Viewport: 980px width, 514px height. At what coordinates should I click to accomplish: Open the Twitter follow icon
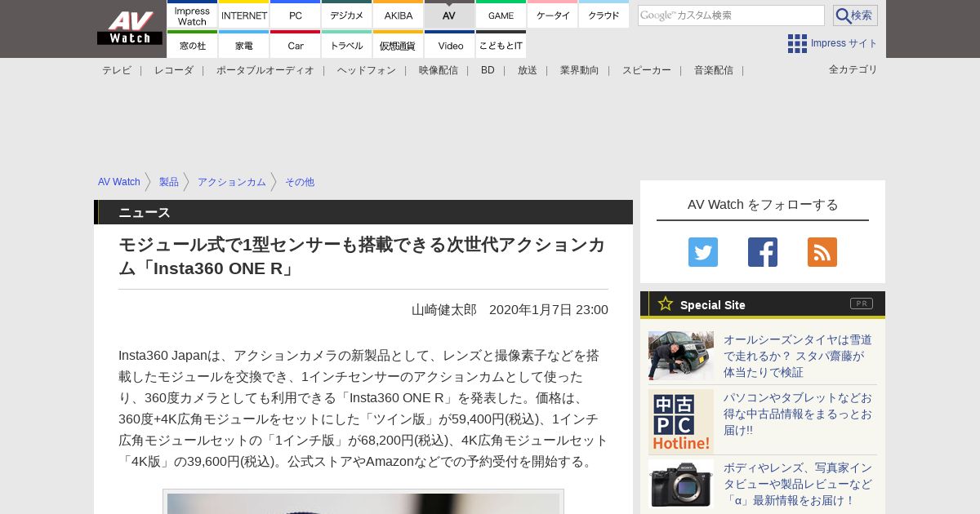tap(703, 252)
